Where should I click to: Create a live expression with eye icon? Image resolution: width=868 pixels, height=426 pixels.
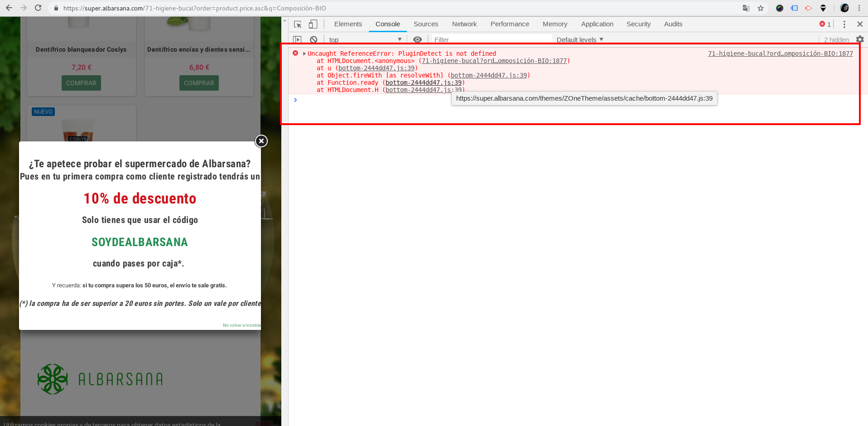418,39
